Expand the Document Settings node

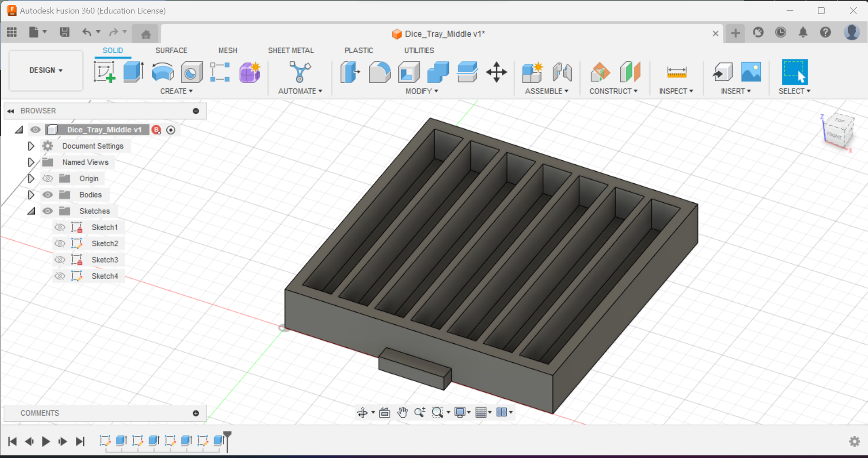click(x=31, y=146)
